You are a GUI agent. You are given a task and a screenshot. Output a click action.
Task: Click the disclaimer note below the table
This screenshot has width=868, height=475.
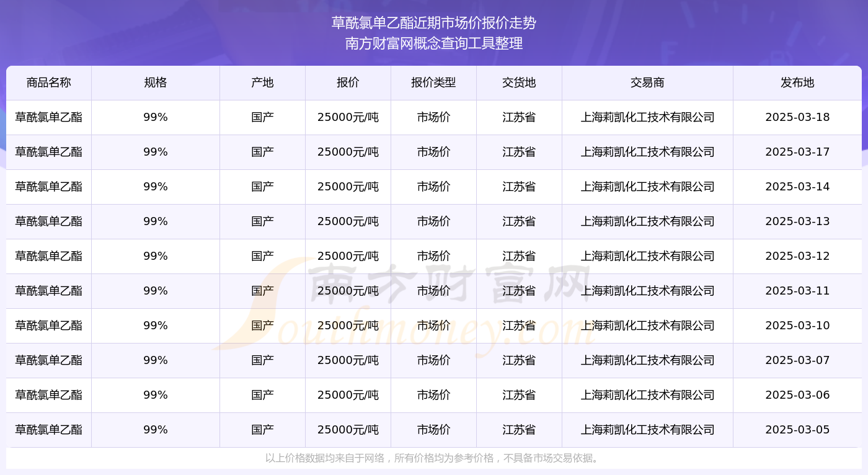pos(434,458)
